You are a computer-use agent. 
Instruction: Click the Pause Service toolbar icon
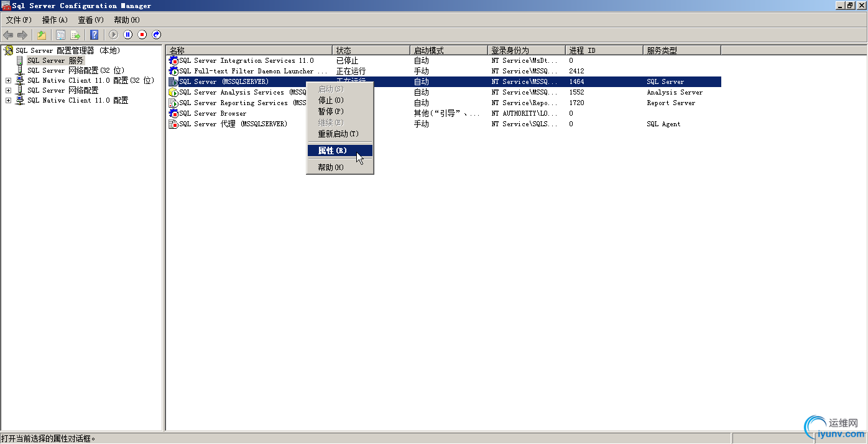pyautogui.click(x=128, y=35)
